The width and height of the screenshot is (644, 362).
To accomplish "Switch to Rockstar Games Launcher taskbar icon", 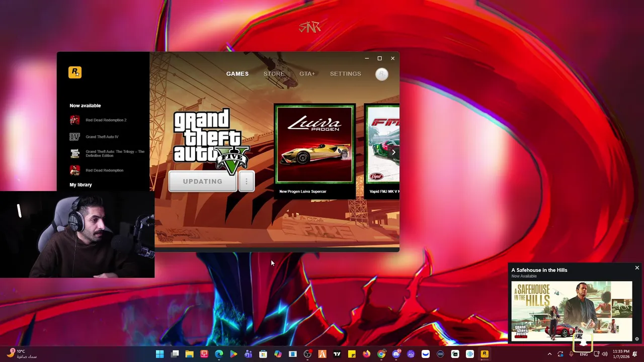I will 485,354.
